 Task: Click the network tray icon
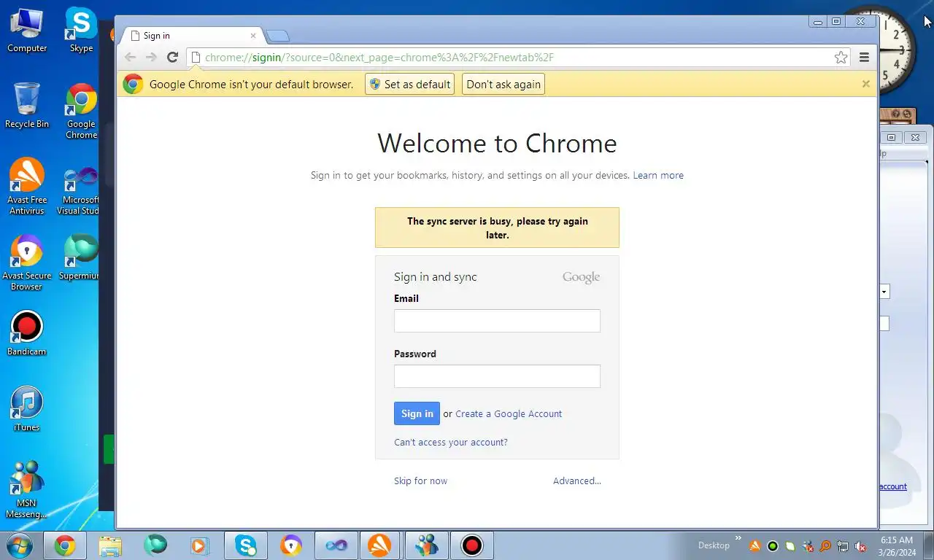[843, 546]
